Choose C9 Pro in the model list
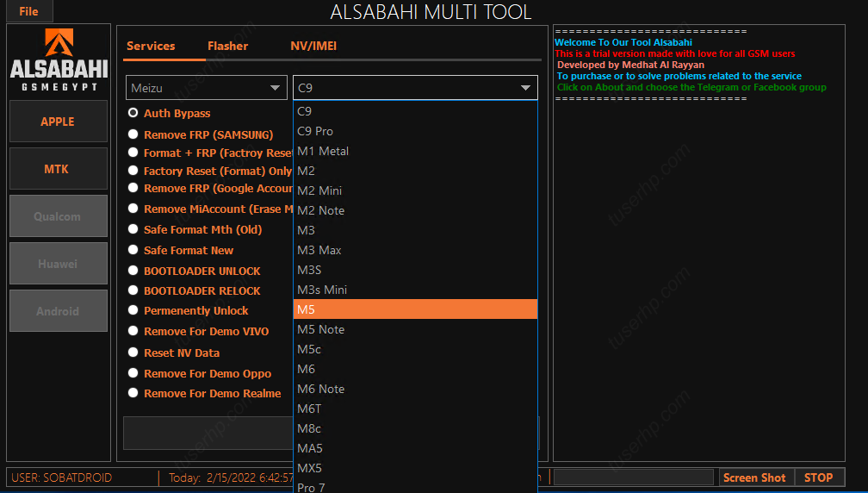The width and height of the screenshot is (868, 493). (415, 131)
